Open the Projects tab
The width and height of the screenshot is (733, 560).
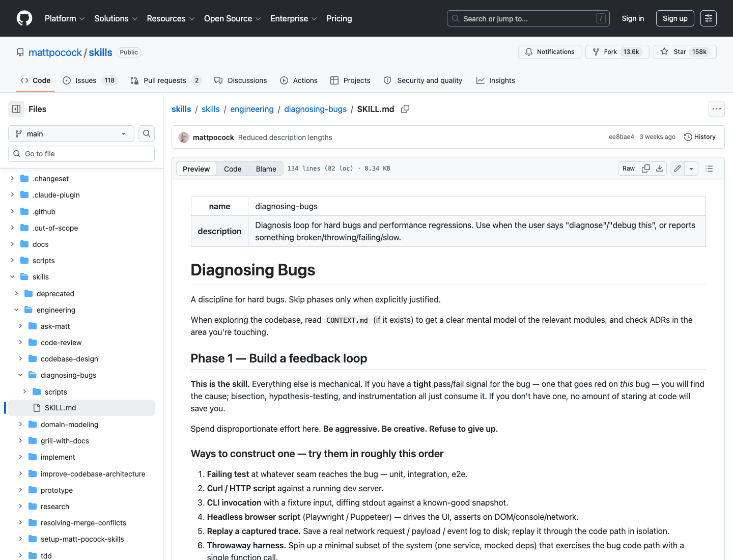[350, 80]
